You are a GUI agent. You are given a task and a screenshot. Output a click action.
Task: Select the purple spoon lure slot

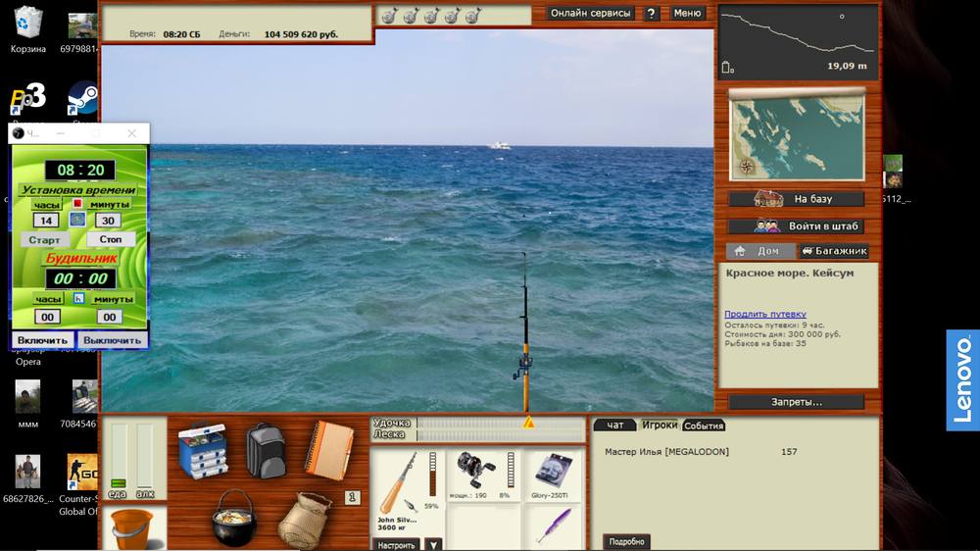click(553, 526)
